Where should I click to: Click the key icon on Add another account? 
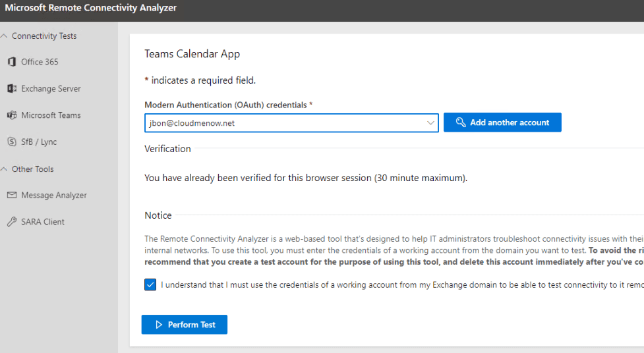461,122
